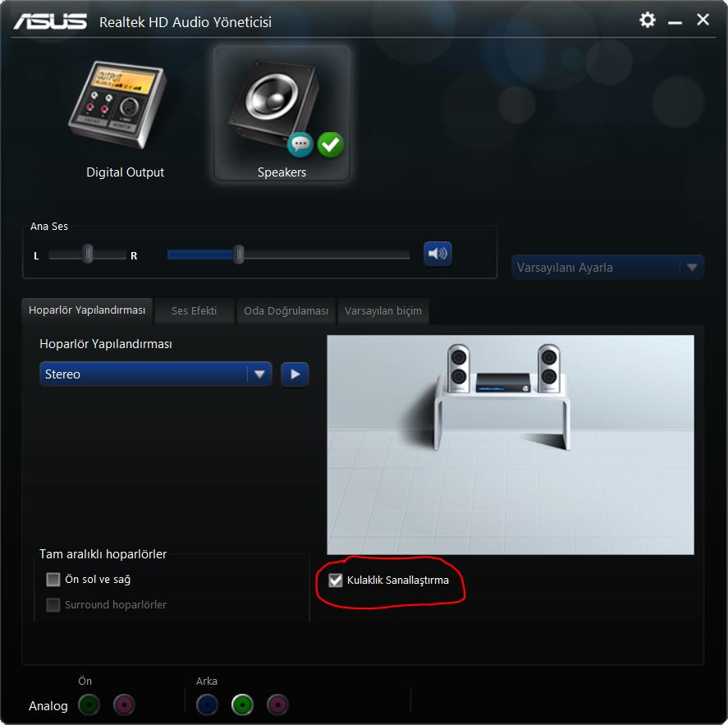Viewport: 728px width, 725px height.
Task: Expand the Varsayılanı Ayarla dropdown
Action: click(x=607, y=268)
